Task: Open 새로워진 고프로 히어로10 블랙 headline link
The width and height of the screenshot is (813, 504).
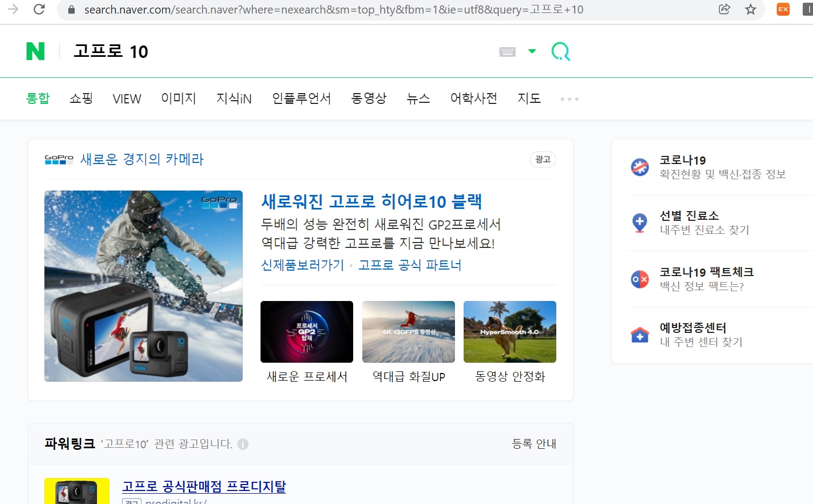Action: (x=372, y=201)
